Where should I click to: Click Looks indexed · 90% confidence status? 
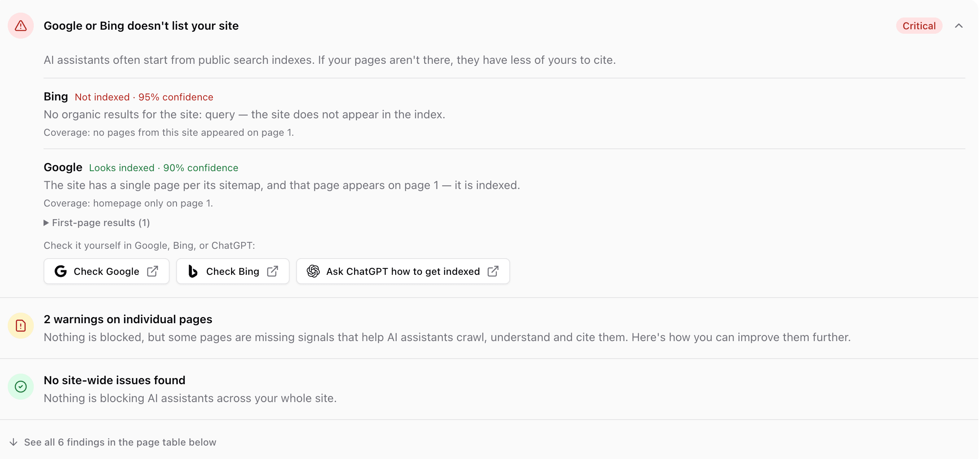click(164, 168)
